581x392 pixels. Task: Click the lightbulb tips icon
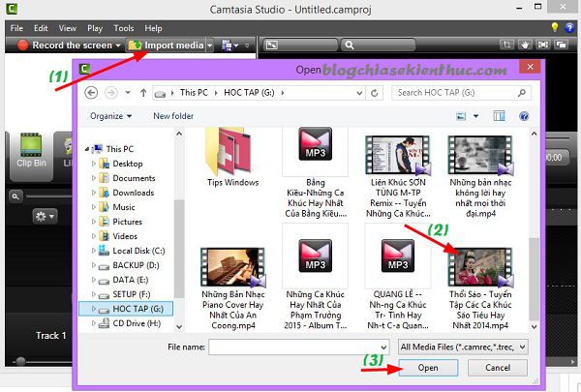point(555,27)
